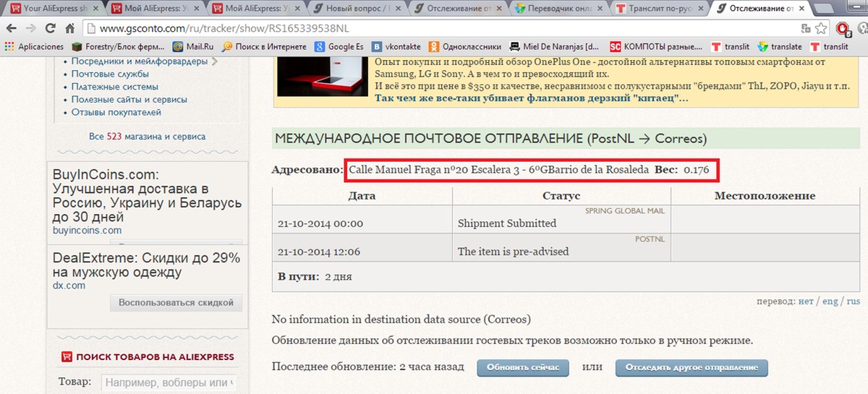Open the translate bookmark
868x394 pixels.
[x=780, y=46]
